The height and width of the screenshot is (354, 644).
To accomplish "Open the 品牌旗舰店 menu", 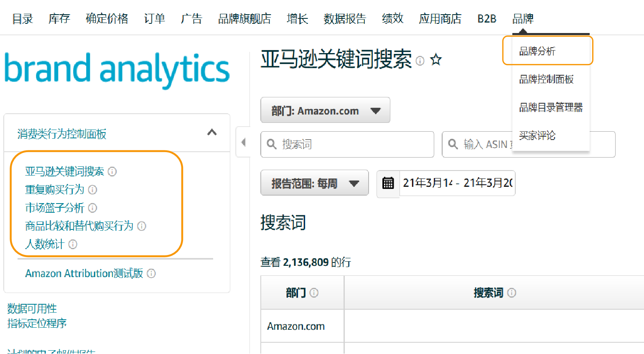I will coord(244,19).
